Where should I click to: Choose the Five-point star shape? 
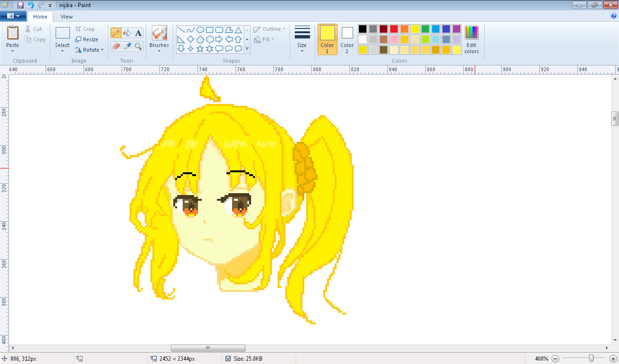[x=200, y=48]
